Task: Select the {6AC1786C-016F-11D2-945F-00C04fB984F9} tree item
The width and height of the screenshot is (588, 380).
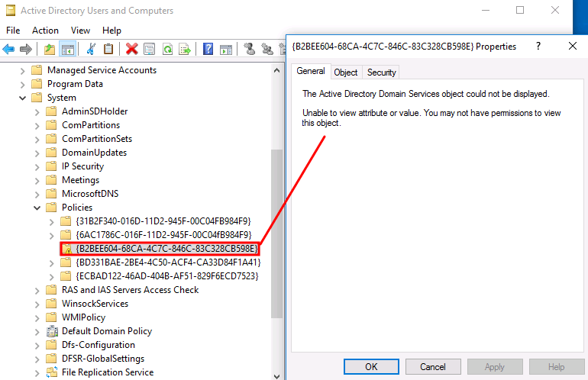Action: pos(164,235)
